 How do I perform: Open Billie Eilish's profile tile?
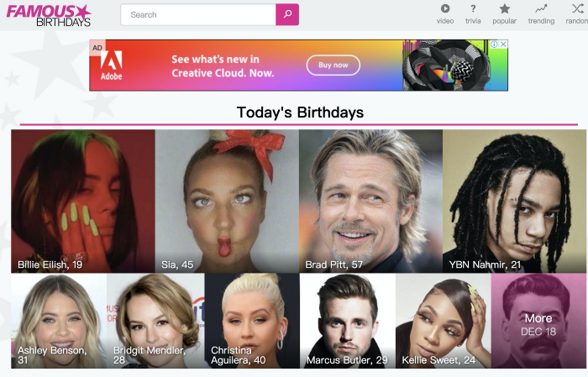pyautogui.click(x=82, y=201)
